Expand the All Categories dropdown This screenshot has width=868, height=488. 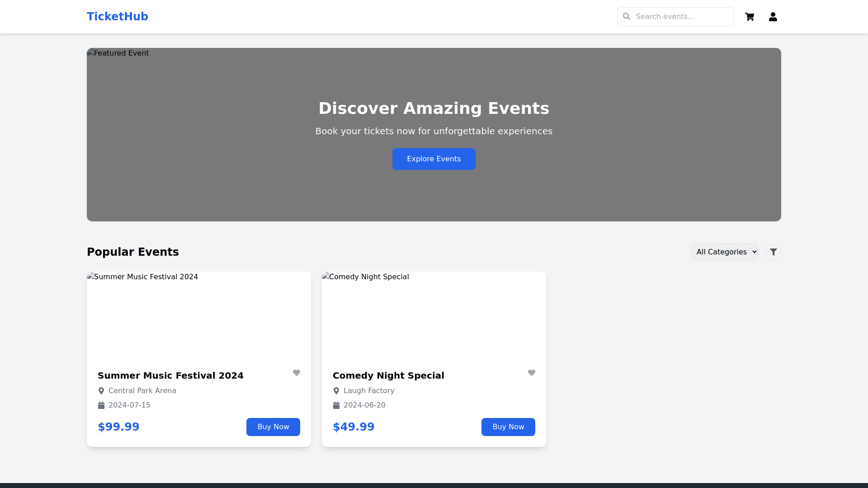(x=724, y=252)
